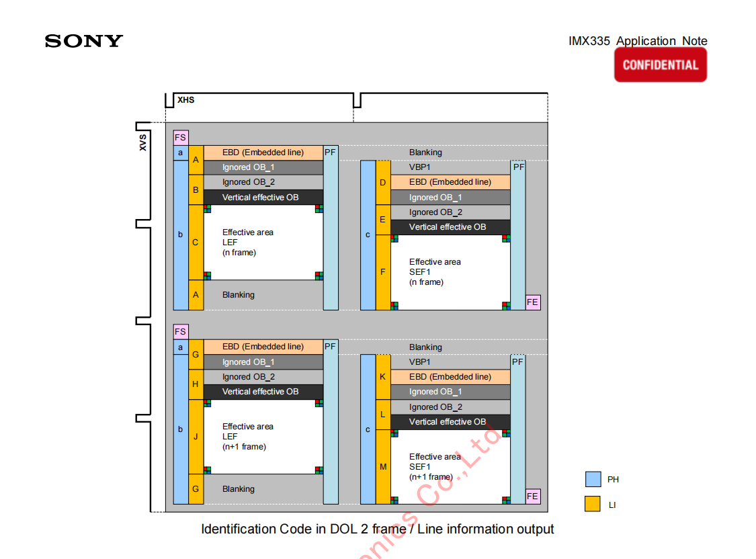756x559 pixels.
Task: Select the IMX335 Application Note header text
Action: (x=637, y=41)
